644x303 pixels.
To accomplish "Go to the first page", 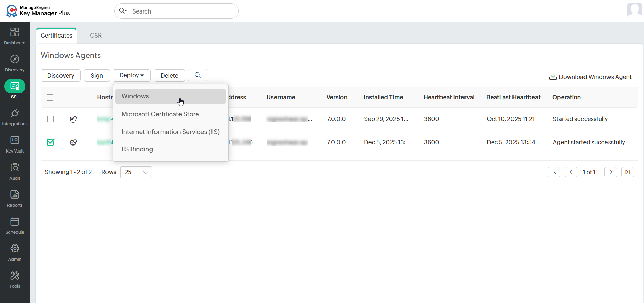I will [554, 172].
